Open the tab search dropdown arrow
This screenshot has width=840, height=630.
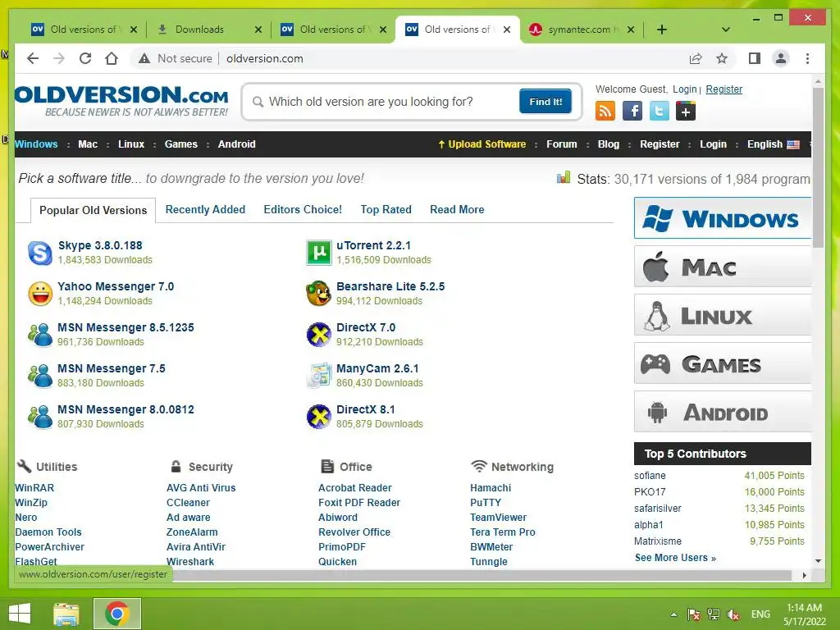pos(725,30)
